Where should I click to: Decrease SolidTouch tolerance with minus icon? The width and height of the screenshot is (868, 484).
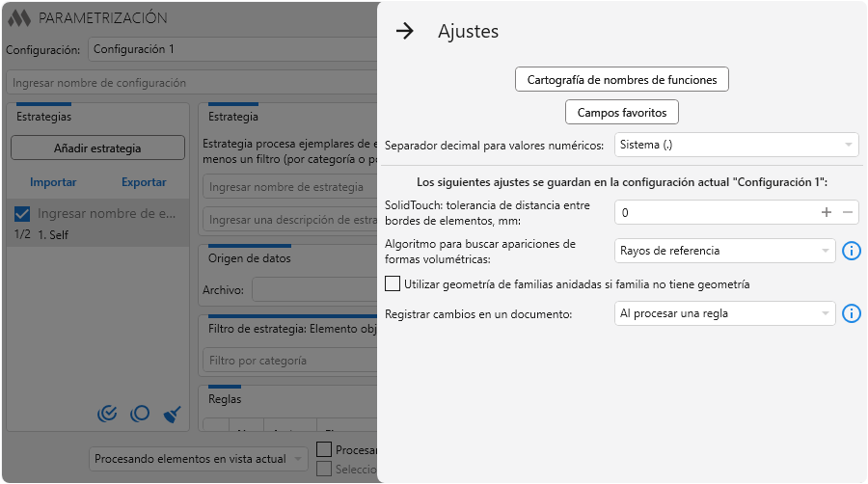(847, 212)
